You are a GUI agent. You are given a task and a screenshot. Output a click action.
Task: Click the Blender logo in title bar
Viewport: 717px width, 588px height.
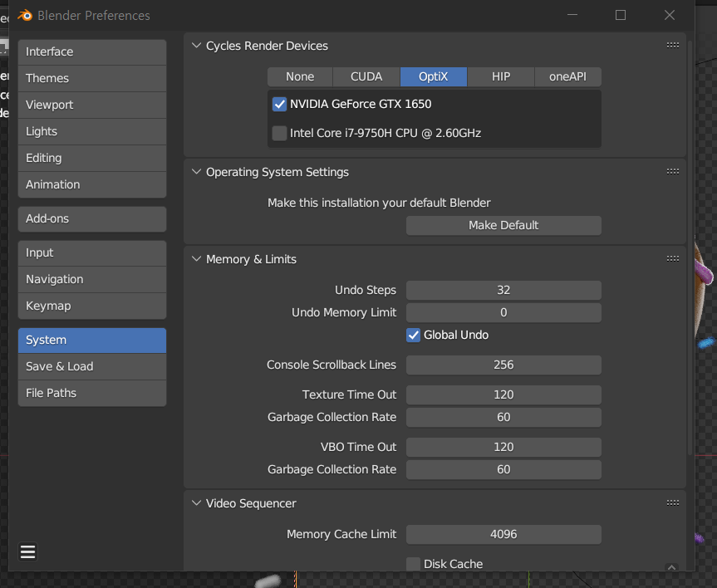click(25, 16)
